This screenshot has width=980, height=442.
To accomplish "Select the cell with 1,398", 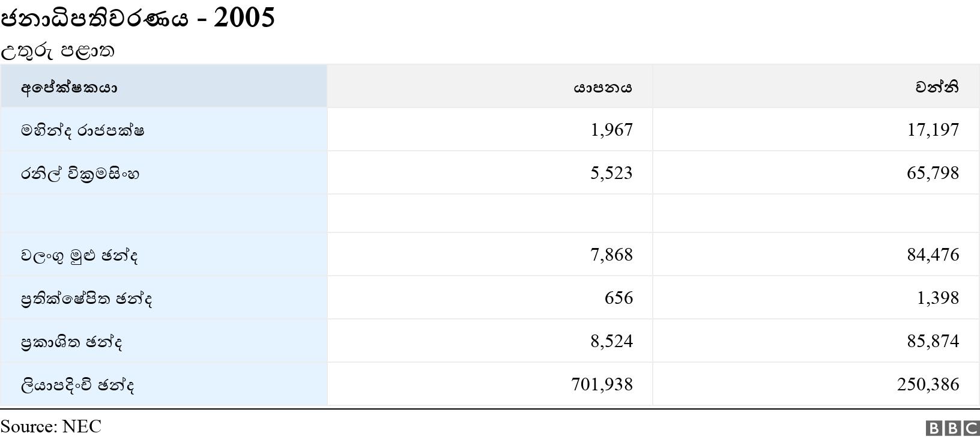I will coord(937,298).
